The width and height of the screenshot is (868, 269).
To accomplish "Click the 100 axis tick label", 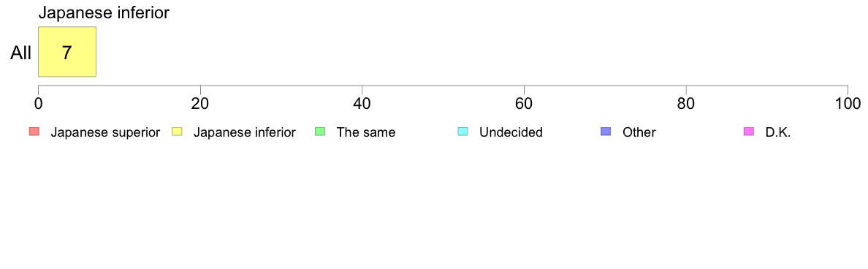I will [x=848, y=103].
